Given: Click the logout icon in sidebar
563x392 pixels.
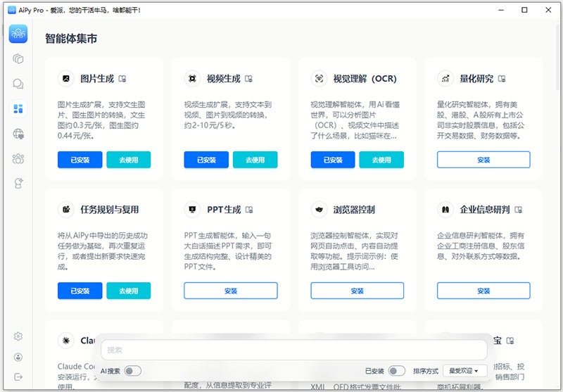Looking at the screenshot, I should [x=18, y=377].
